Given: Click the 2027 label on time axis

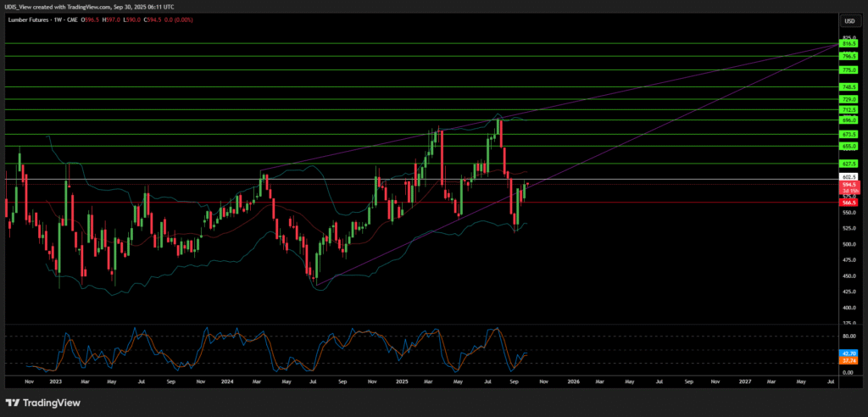Looking at the screenshot, I should 744,381.
